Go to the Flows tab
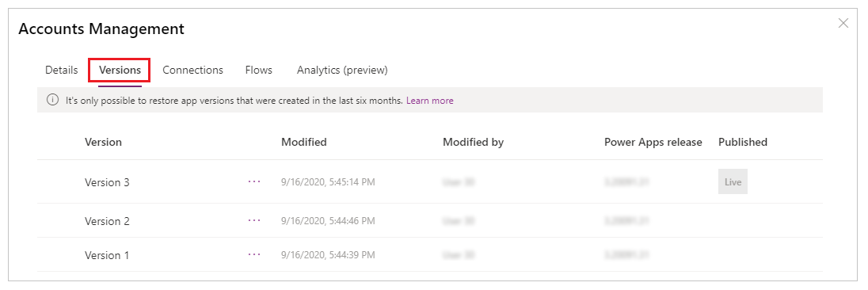The width and height of the screenshot is (868, 290). (x=258, y=71)
